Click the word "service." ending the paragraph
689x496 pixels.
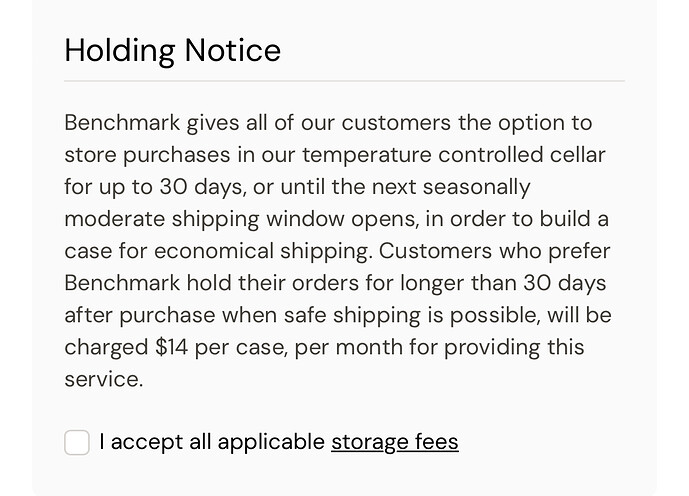click(103, 379)
